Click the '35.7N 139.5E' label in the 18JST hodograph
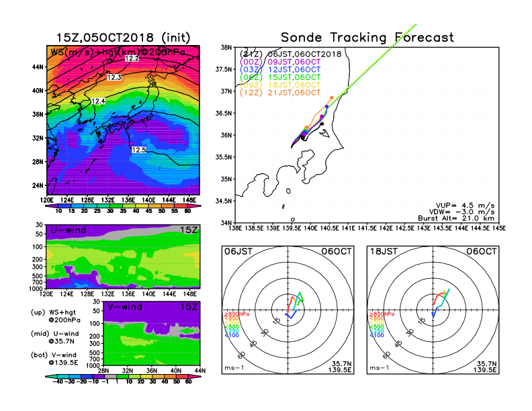This screenshot has height=411, width=532. (x=485, y=367)
